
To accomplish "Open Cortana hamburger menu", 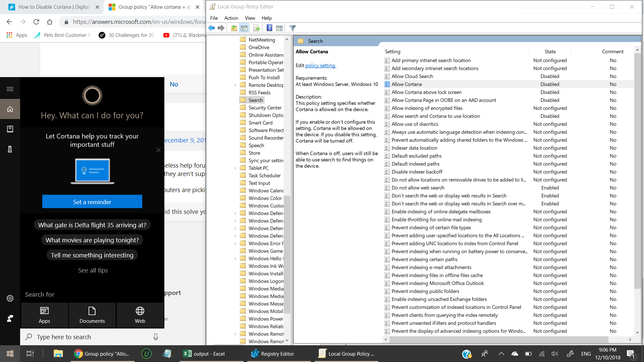I will (x=10, y=89).
